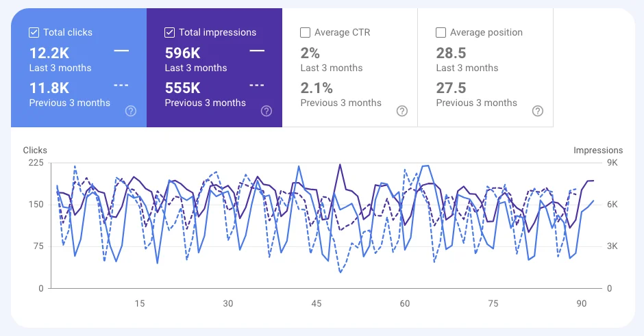Viewport: 644px width, 336px height.
Task: Open help icon on Total clicks card
Action: 131,111
